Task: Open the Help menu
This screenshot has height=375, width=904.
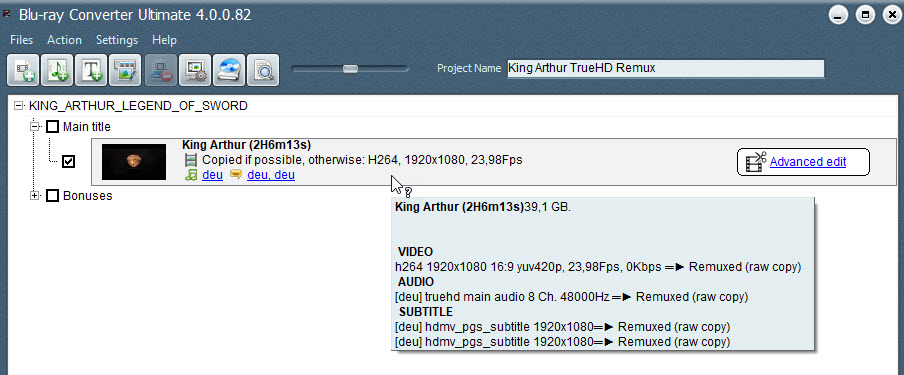Action: [x=164, y=40]
